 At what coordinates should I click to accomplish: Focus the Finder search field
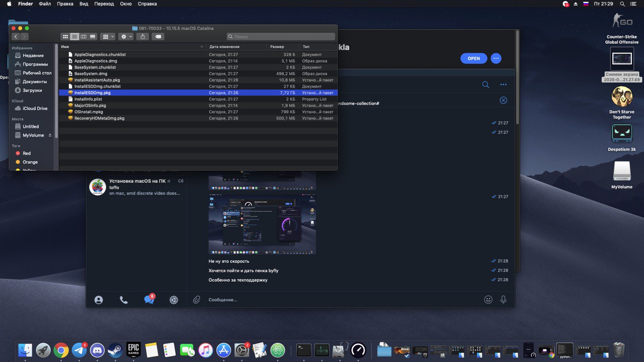281,37
